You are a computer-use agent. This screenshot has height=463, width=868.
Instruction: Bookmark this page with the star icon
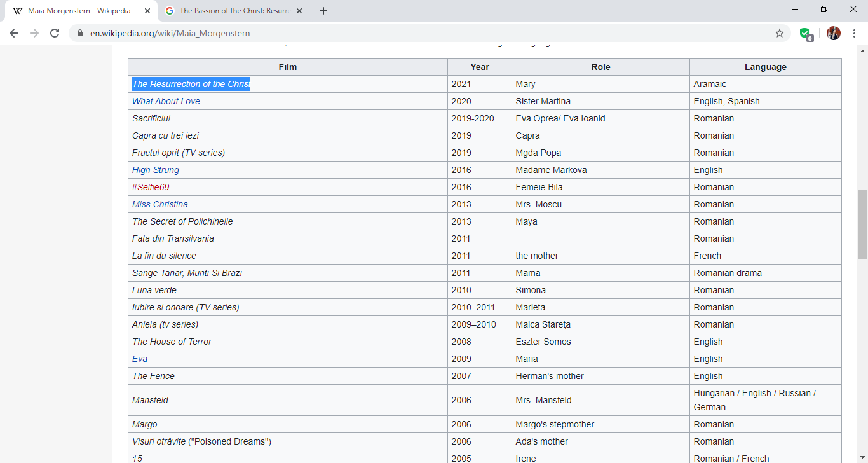pos(780,33)
